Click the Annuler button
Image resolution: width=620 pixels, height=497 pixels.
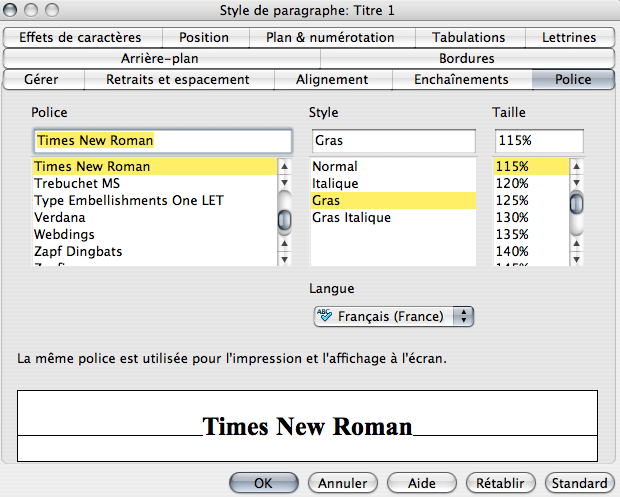343,483
